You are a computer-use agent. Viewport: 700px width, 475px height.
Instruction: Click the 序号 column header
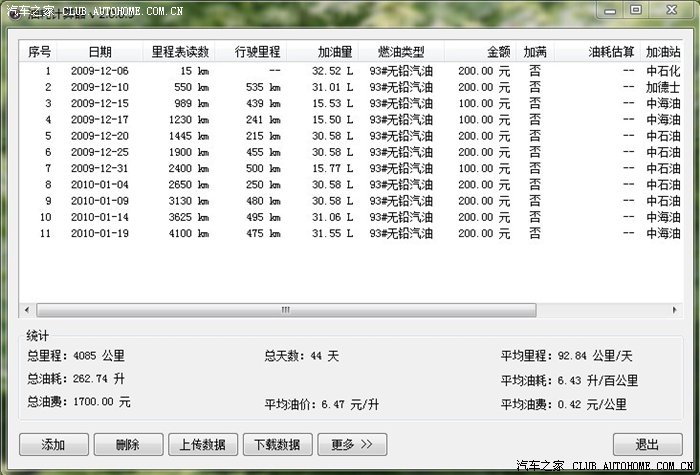tap(40, 51)
